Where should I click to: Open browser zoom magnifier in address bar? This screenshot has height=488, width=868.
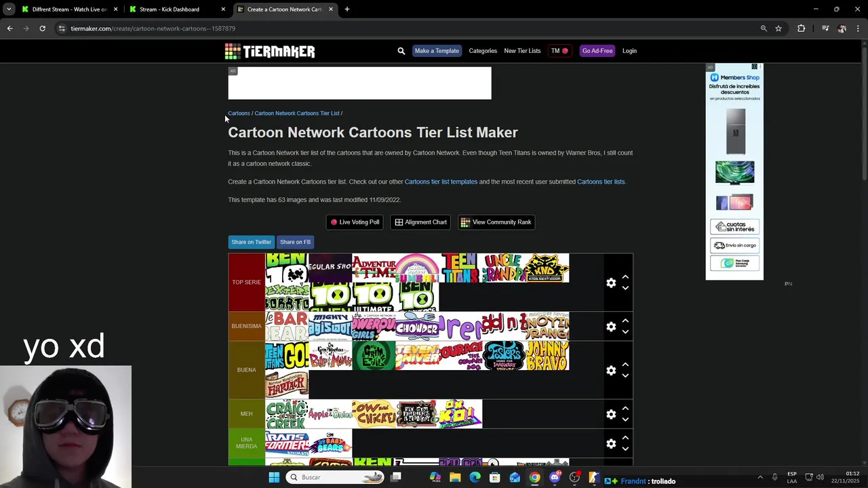764,28
